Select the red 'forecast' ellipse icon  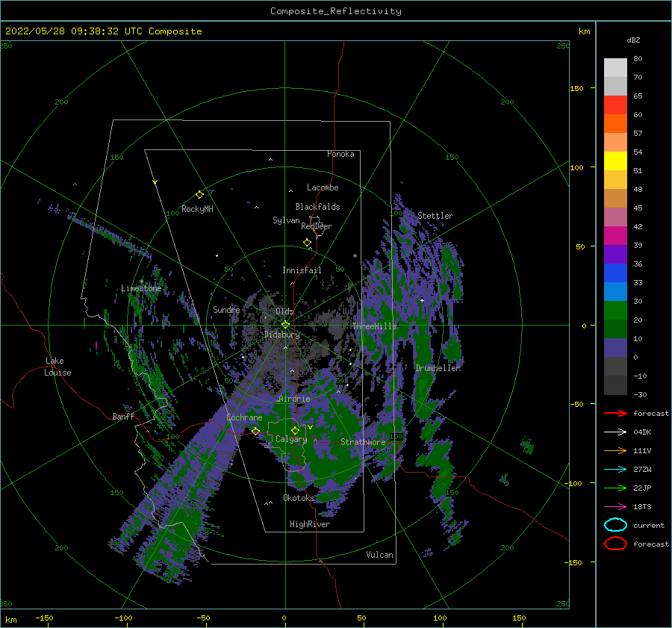[x=615, y=544]
